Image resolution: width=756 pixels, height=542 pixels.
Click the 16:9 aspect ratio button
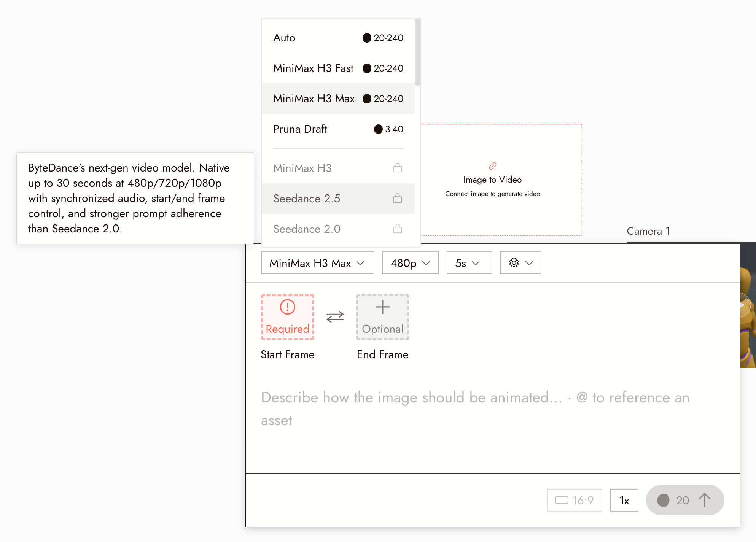point(575,500)
